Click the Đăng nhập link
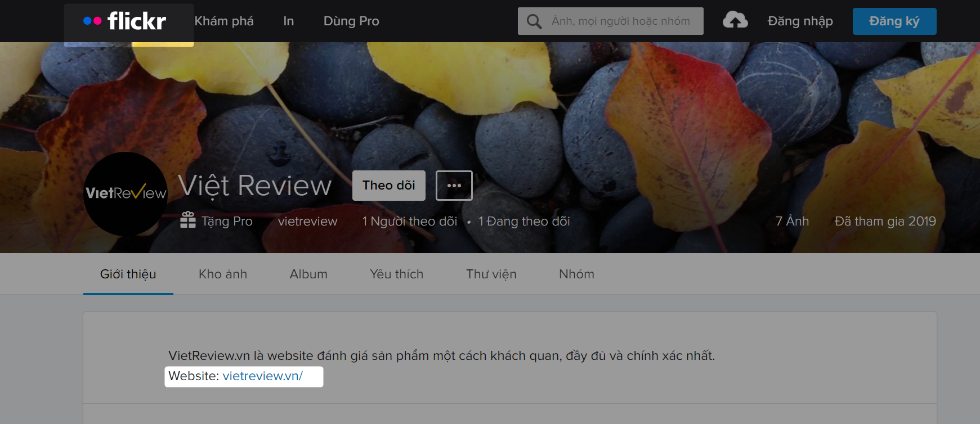 click(800, 21)
